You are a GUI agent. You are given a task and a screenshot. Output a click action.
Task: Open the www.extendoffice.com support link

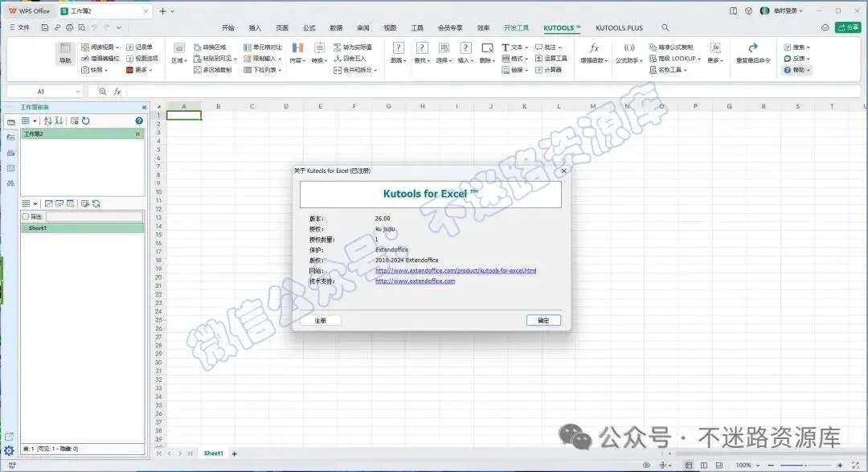coord(416,281)
